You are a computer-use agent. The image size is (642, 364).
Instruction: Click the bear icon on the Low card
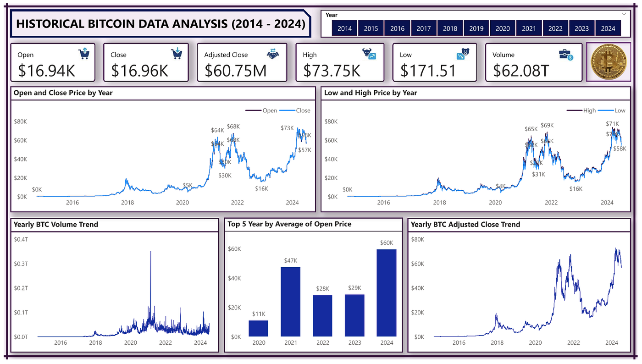point(462,54)
